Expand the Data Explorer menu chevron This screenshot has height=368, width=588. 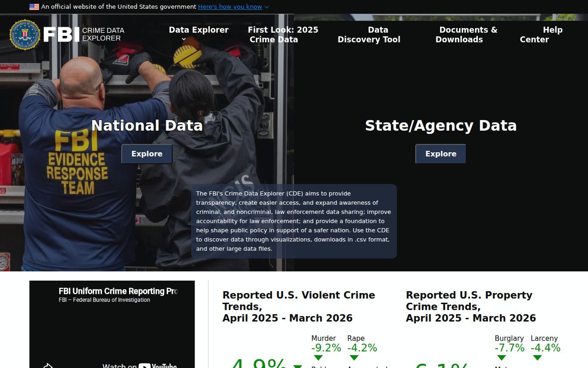[184, 39]
